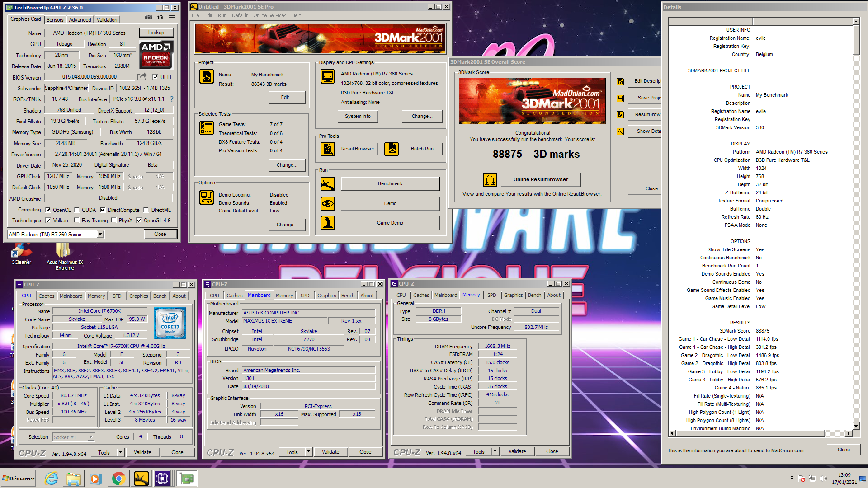Viewport: 868px width, 488px height.
Task: Click the Edit Description icon in score window
Action: [620, 82]
